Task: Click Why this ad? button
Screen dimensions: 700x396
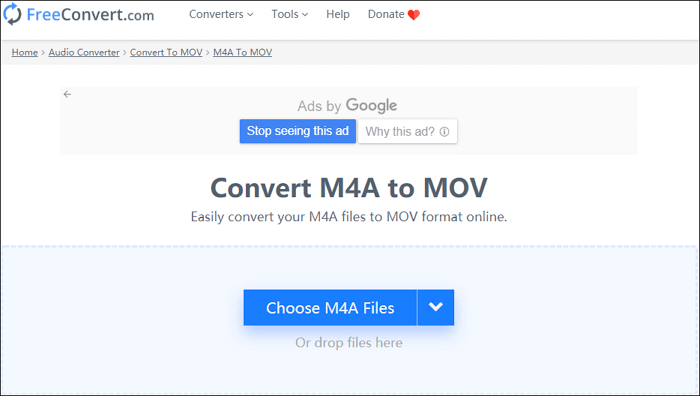Action: pyautogui.click(x=408, y=131)
